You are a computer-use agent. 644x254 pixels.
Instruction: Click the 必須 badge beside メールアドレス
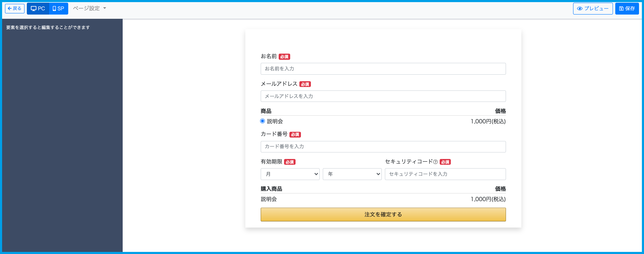pos(305,84)
